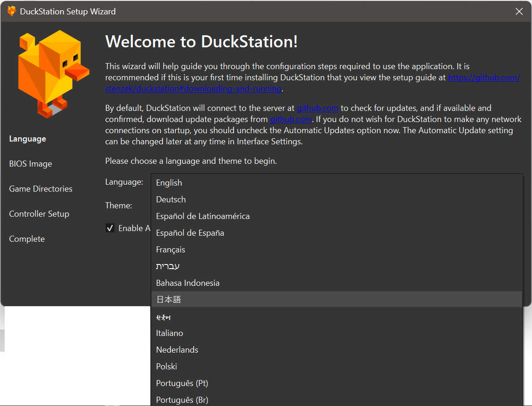Go to the Language wizard step
The width and height of the screenshot is (532, 406).
coord(27,139)
